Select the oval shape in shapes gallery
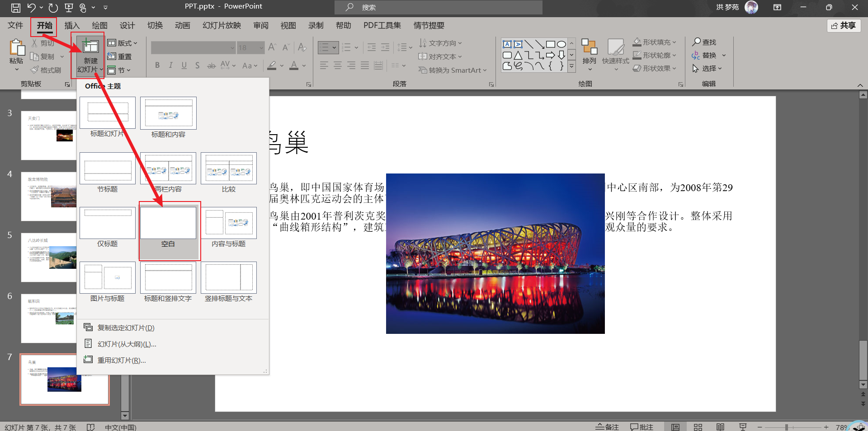Image resolution: width=868 pixels, height=431 pixels. tap(561, 44)
